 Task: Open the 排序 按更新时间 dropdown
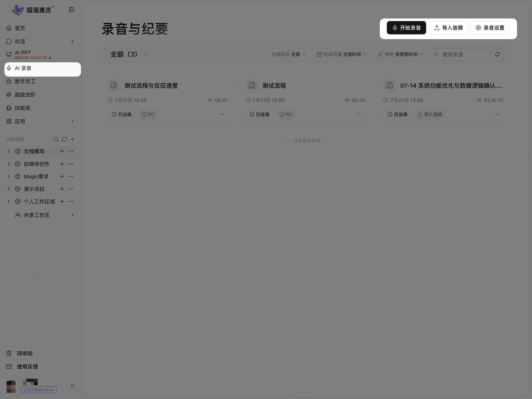pyautogui.click(x=400, y=54)
